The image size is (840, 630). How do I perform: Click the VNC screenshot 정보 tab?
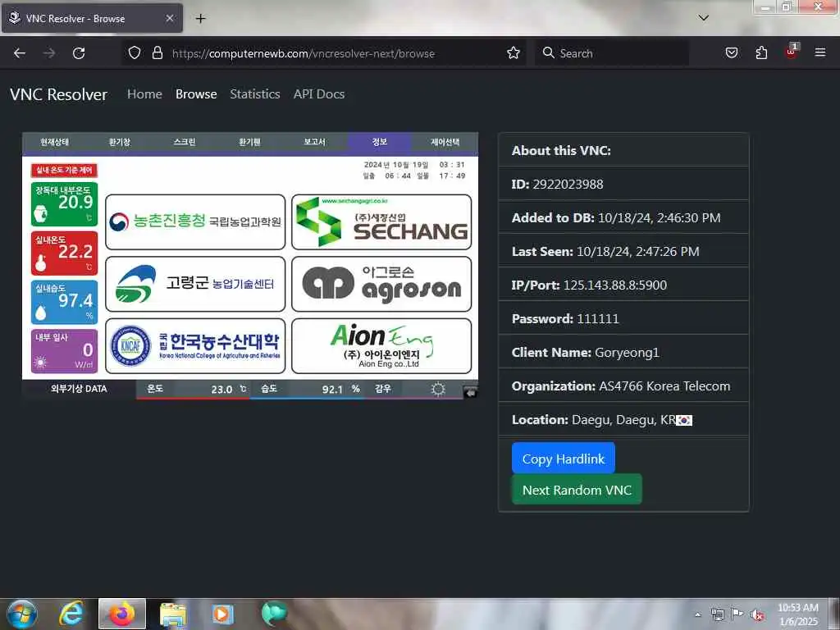[379, 142]
